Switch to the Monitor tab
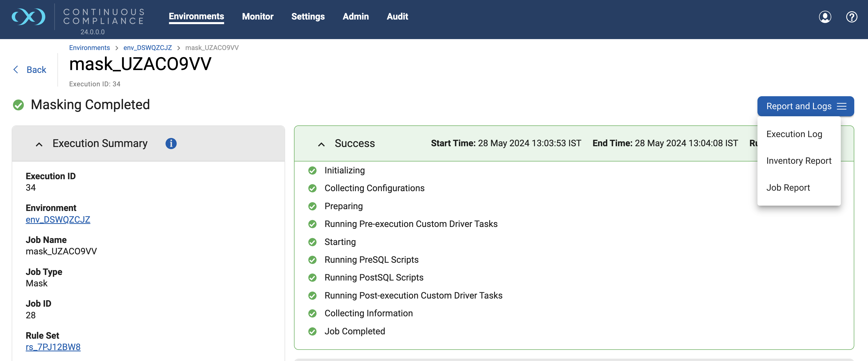The width and height of the screenshot is (868, 361). [x=257, y=17]
